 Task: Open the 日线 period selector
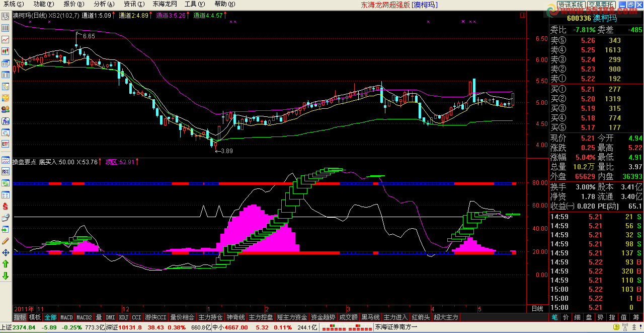click(x=537, y=308)
